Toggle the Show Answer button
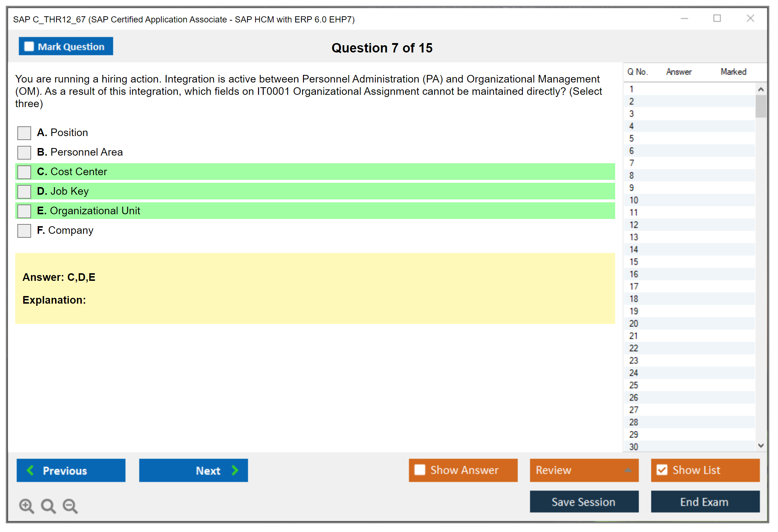The width and height of the screenshot is (778, 532). pos(463,470)
